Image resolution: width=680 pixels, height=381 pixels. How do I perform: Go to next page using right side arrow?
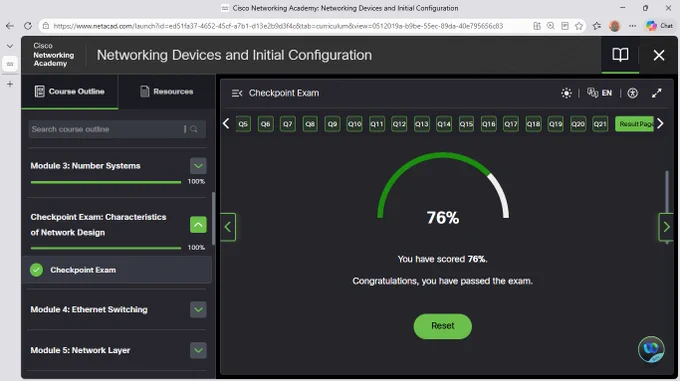pyautogui.click(x=666, y=227)
